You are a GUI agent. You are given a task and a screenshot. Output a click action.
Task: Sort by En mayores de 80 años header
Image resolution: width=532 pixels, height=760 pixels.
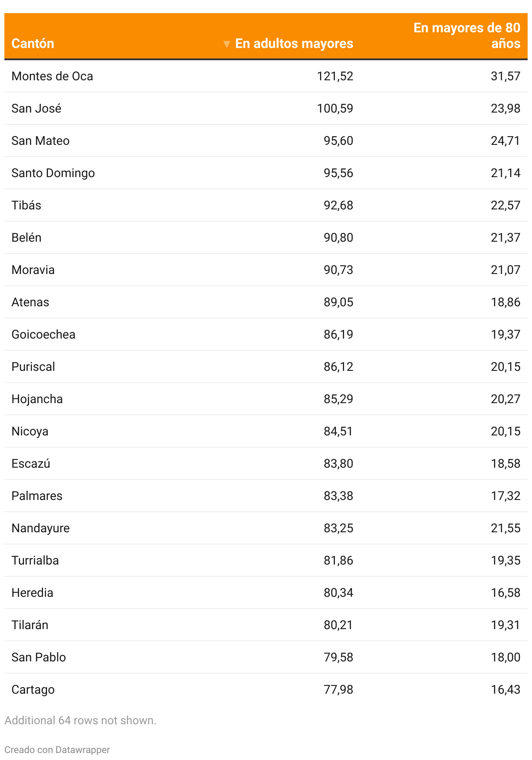pyautogui.click(x=467, y=36)
